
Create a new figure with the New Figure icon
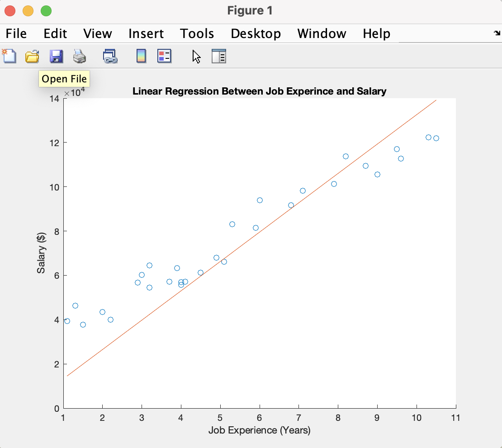[x=9, y=56]
